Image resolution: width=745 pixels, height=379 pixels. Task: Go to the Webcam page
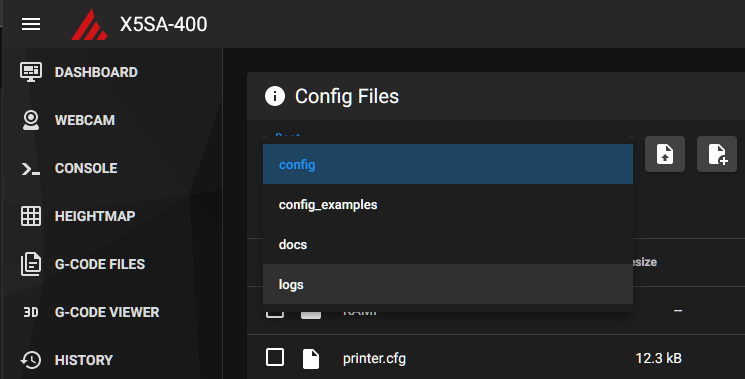pos(67,120)
